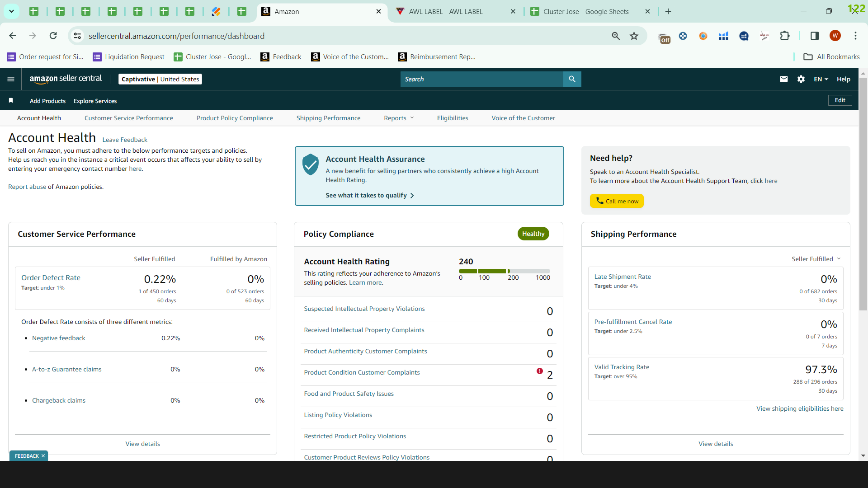Toggle the browser side panel icon
The image size is (868, 488).
815,36
